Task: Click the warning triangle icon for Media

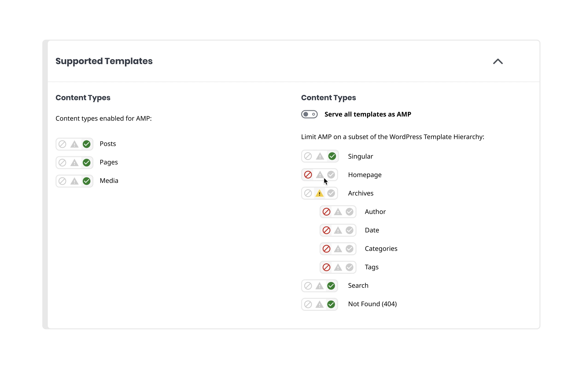Action: coord(74,181)
